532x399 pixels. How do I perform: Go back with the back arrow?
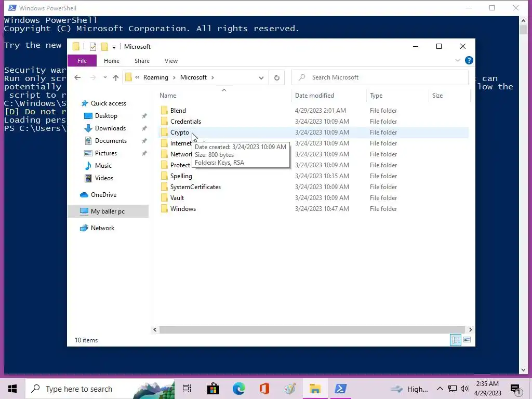77,77
